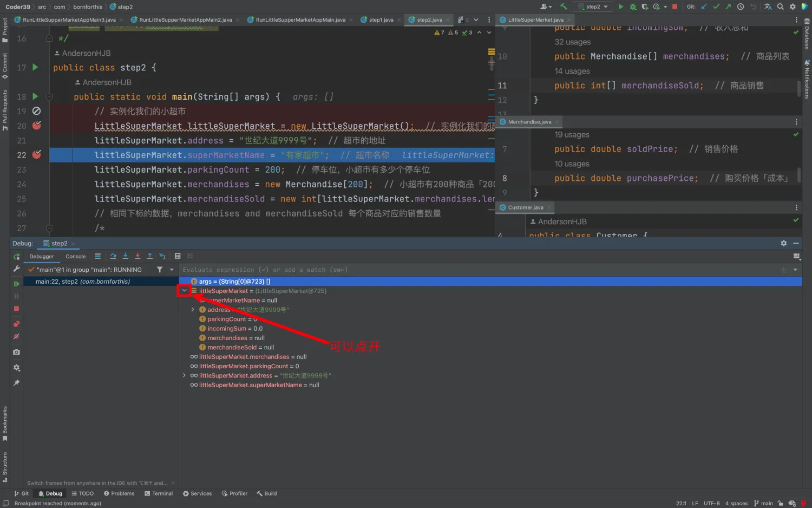Open IDE settings gear in the top toolbar
Screen dimensions: 812x508
(x=793, y=6)
